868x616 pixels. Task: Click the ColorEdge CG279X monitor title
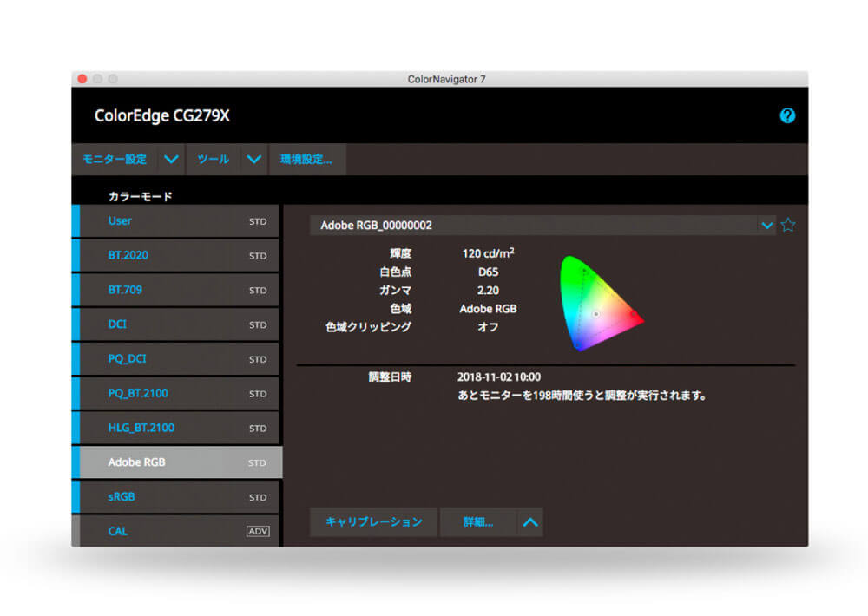point(161,115)
